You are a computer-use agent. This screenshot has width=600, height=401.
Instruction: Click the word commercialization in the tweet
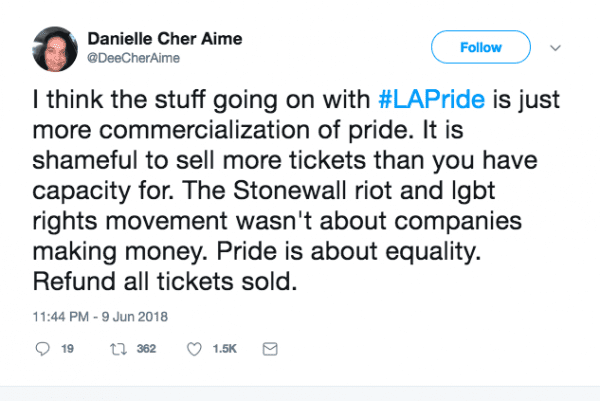204,130
